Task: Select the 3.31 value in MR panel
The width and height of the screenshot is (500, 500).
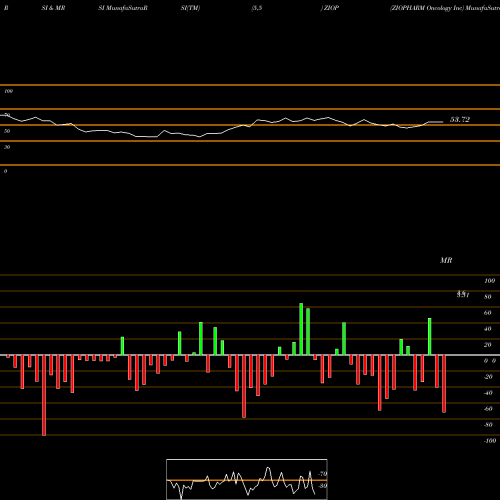Action: tap(463, 294)
